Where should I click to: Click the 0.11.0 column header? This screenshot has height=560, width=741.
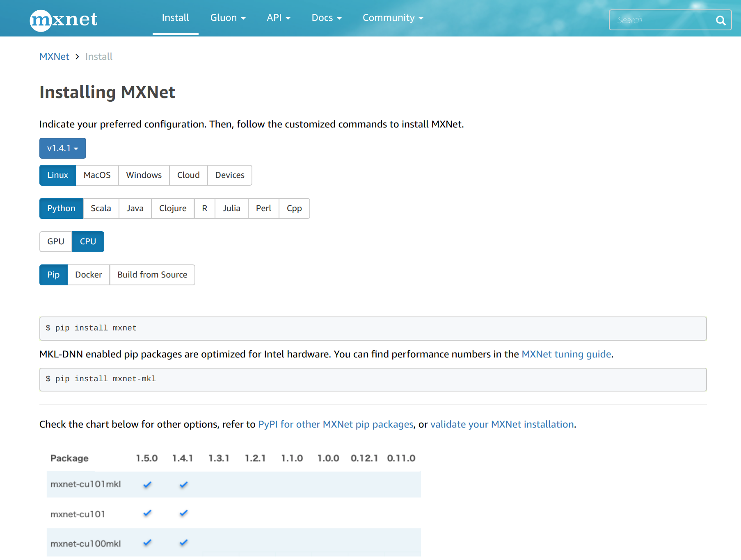(x=401, y=458)
